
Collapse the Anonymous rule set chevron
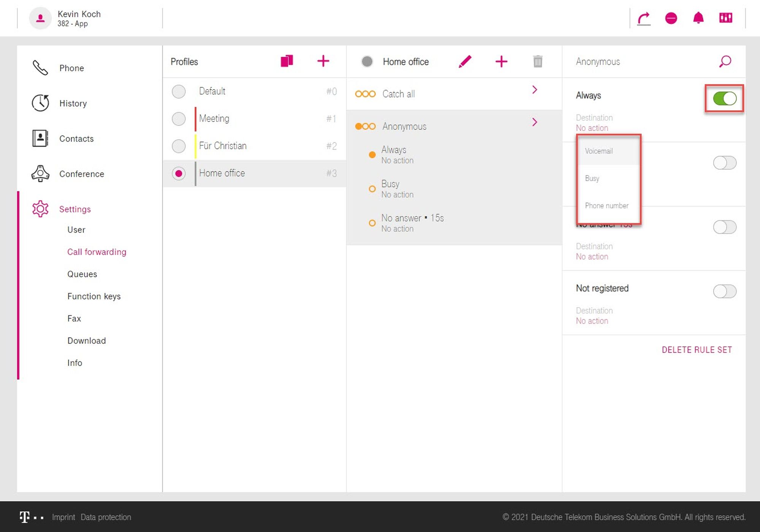(535, 122)
